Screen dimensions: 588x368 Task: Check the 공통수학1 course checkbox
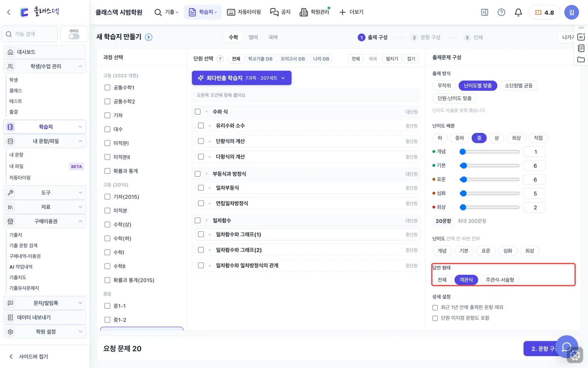[107, 88]
